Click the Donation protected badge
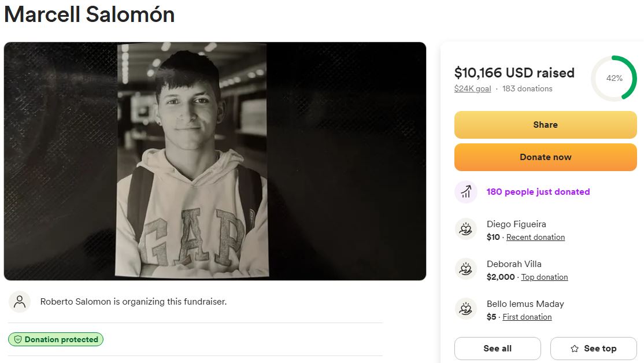This screenshot has width=644, height=363. tap(55, 340)
